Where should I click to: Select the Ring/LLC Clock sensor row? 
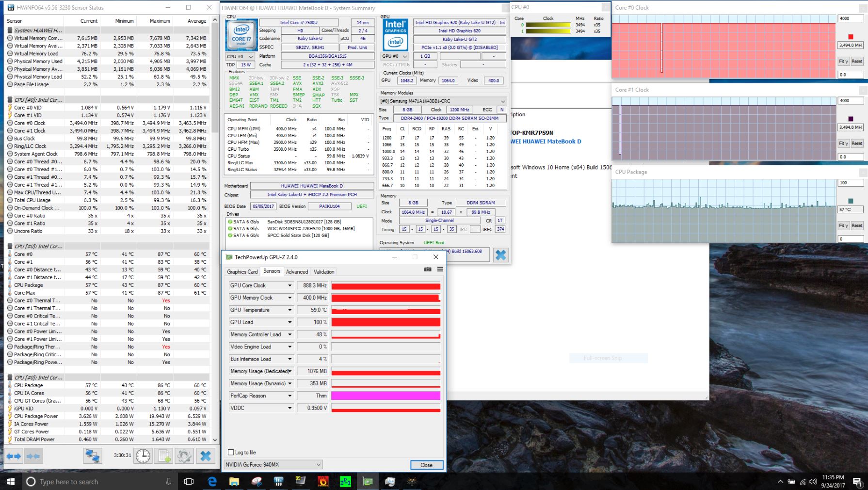pyautogui.click(x=107, y=146)
